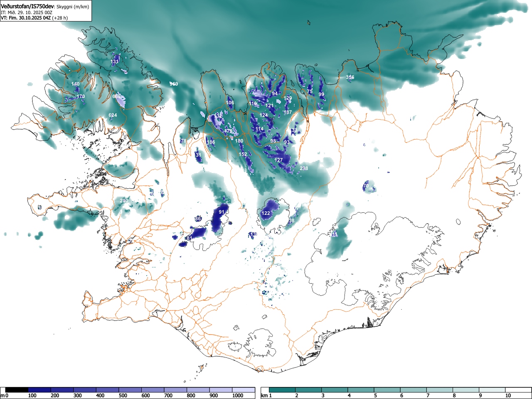The image size is (532, 399).
Task: Click visibility value 180 on the map
Action: point(239,141)
